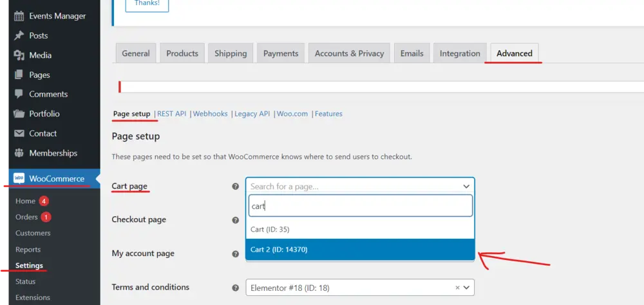This screenshot has height=305, width=644.
Task: Open WooCommerce Customers submenu
Action: pos(33,233)
